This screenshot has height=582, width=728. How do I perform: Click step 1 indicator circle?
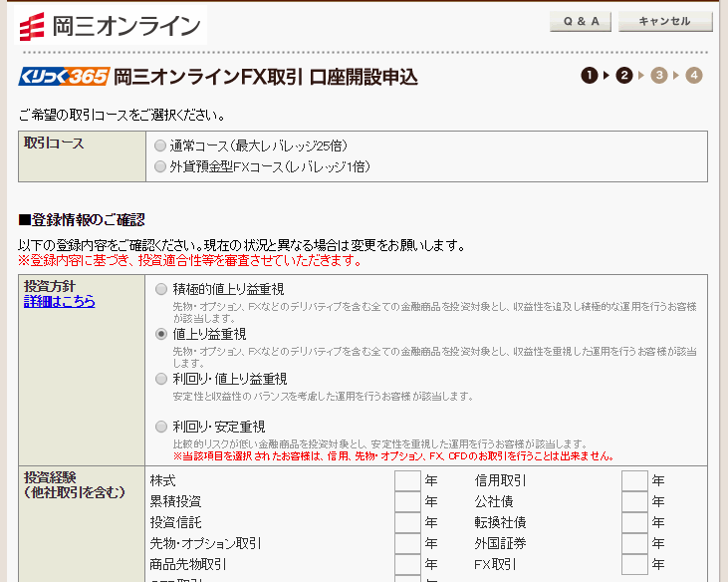point(590,76)
